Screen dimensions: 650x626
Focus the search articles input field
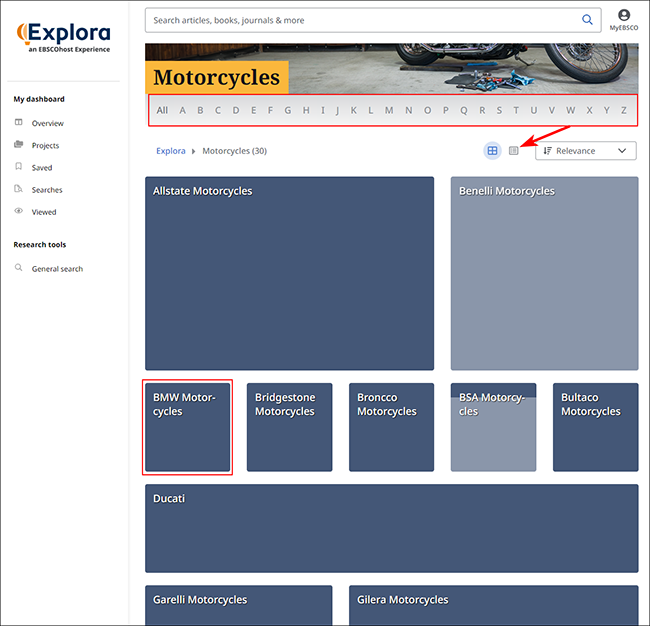point(373,20)
